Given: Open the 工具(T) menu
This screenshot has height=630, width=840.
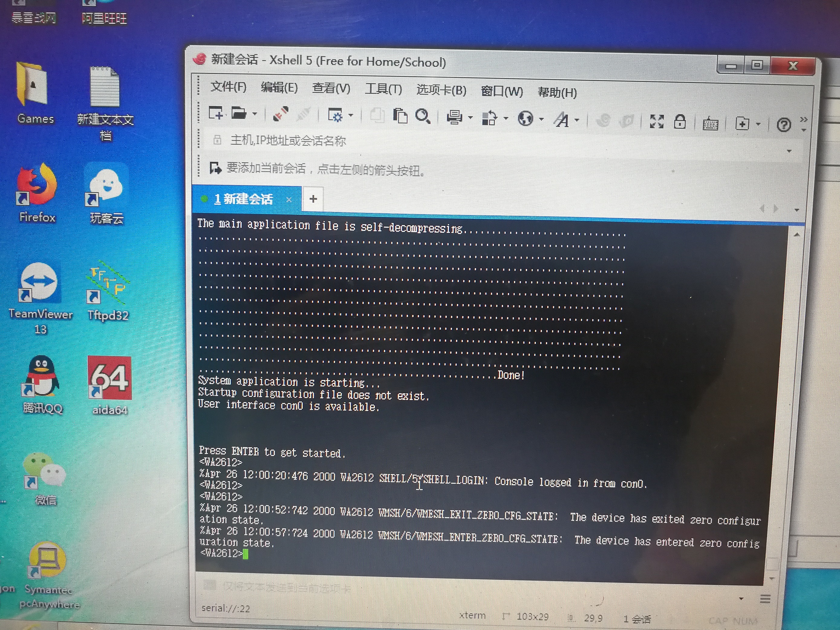Looking at the screenshot, I should tap(383, 89).
